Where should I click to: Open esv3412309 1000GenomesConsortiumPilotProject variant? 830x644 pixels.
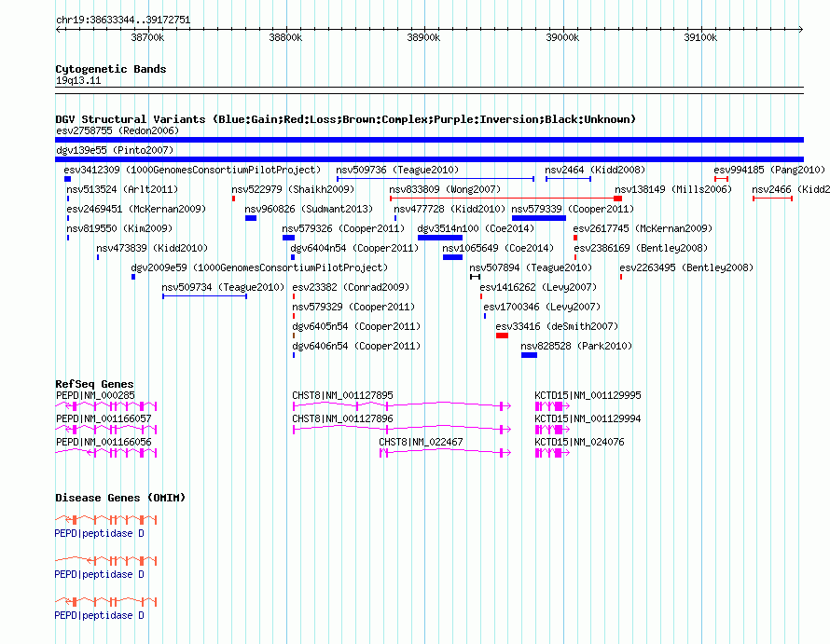pos(192,170)
